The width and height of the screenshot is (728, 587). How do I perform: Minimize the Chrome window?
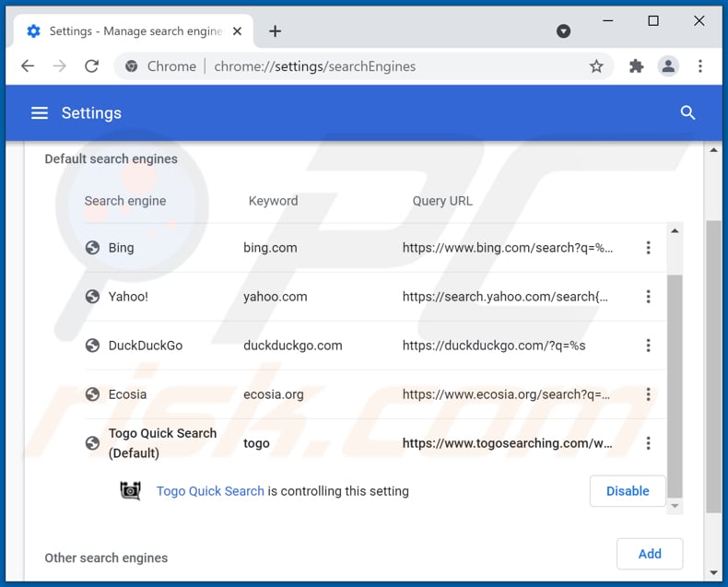tap(608, 21)
